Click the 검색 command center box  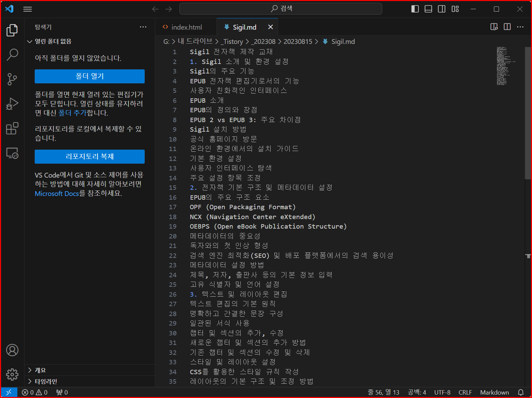tap(280, 9)
